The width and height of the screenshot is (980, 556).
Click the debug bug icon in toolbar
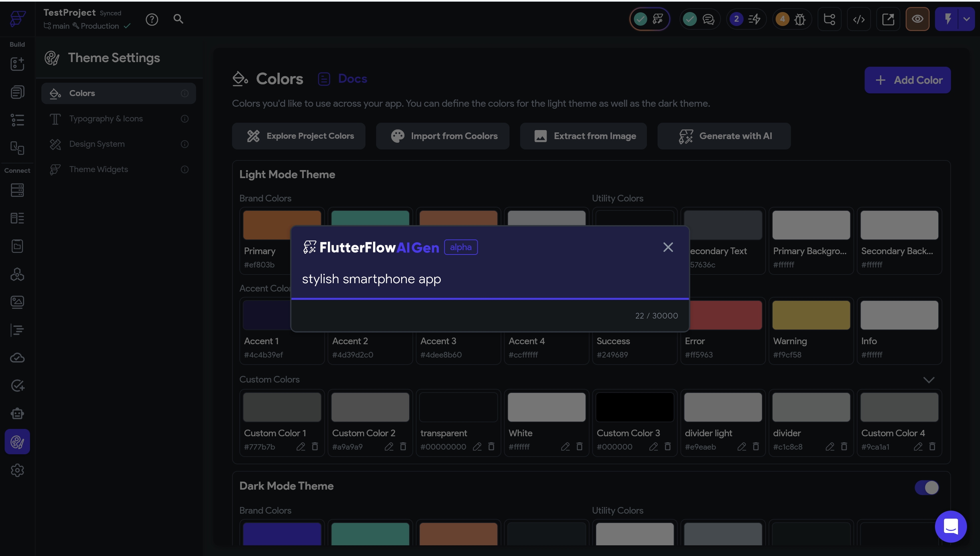[x=800, y=19]
